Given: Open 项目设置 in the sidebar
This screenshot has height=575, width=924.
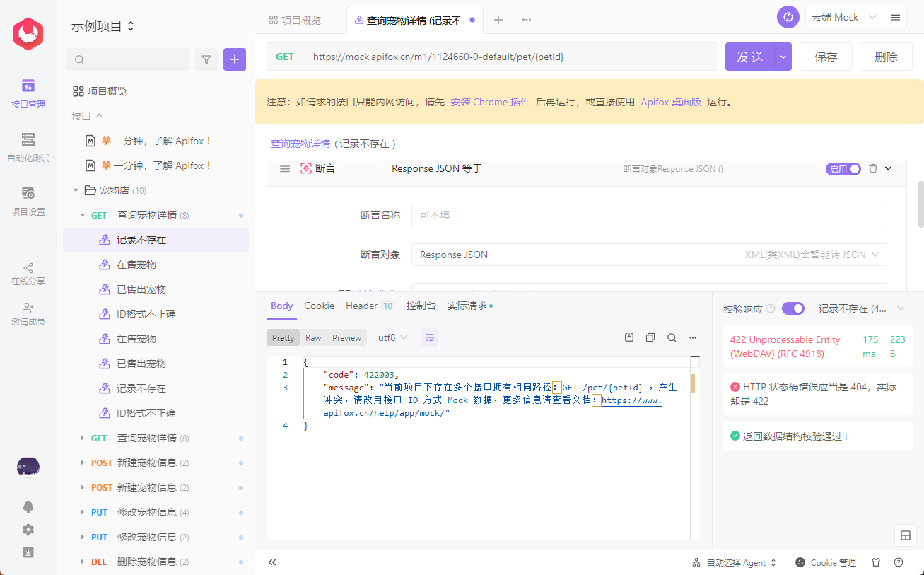Looking at the screenshot, I should point(28,200).
